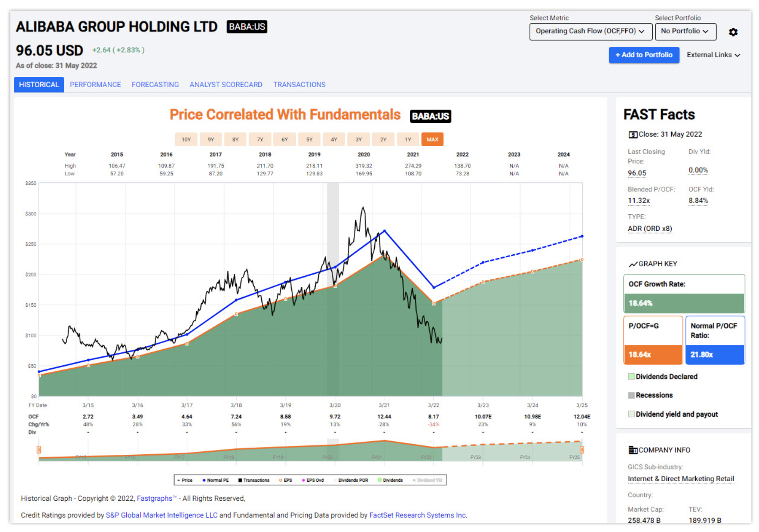Screen dimensions: 759x532
Task: Open the settings gear icon
Action: pyautogui.click(x=733, y=32)
